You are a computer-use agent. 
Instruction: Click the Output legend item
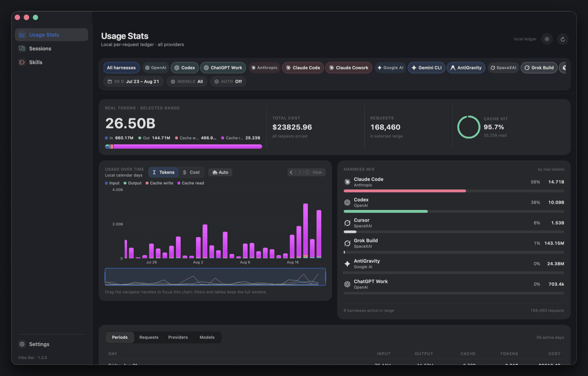pos(133,183)
